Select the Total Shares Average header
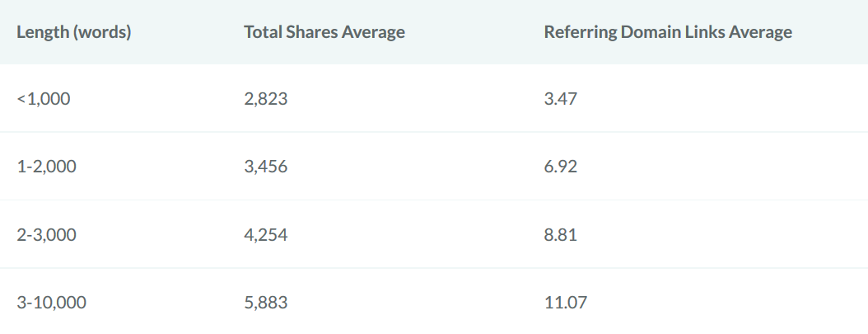The height and width of the screenshot is (334, 868). pos(324,32)
